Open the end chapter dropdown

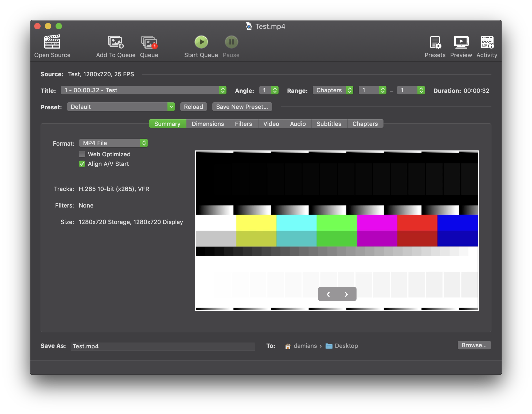coord(411,90)
